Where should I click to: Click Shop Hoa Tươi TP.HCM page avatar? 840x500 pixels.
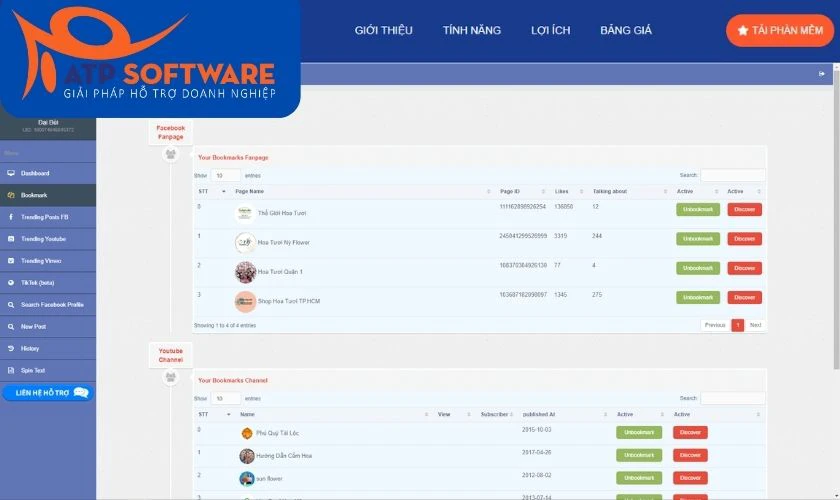click(245, 302)
